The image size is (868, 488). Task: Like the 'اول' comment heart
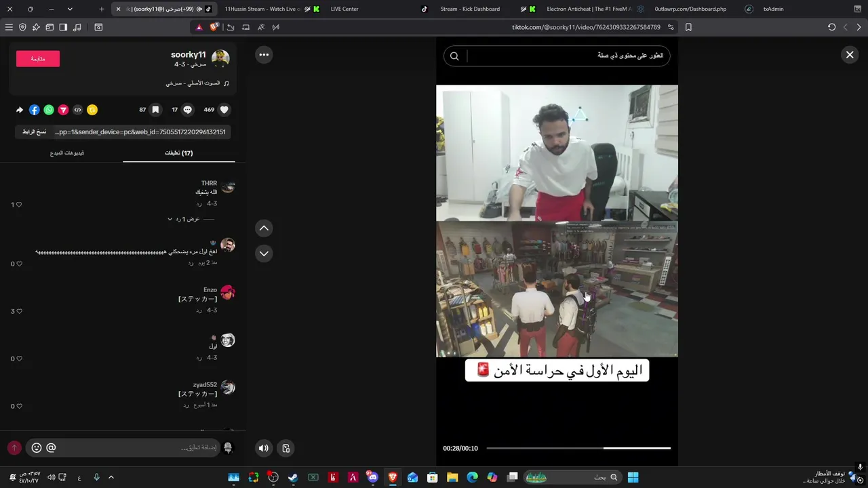click(19, 359)
